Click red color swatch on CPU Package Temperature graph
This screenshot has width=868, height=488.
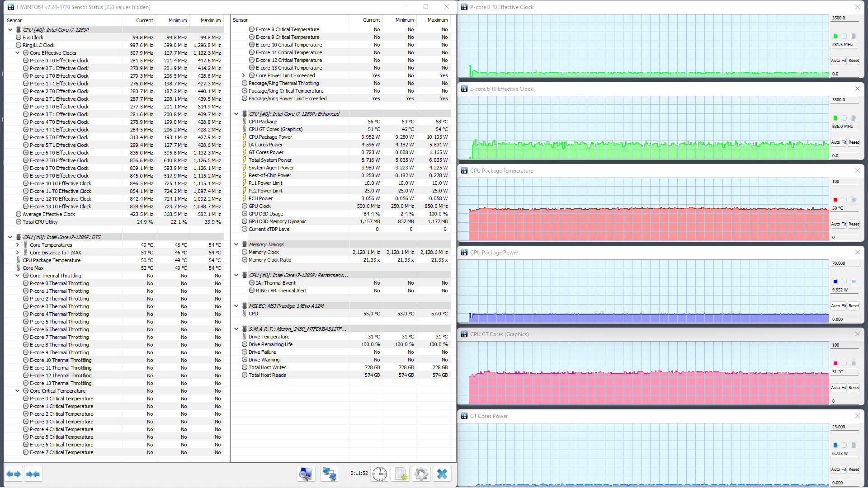835,200
